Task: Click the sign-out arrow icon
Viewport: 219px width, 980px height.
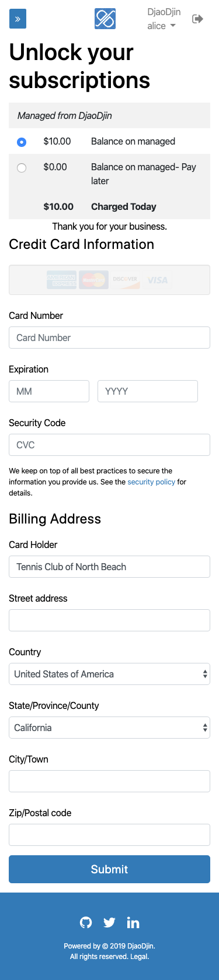Action: click(198, 19)
